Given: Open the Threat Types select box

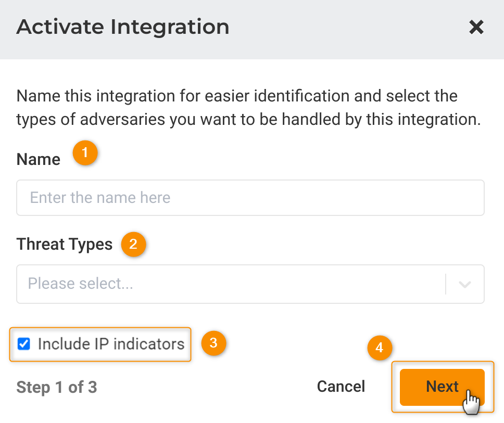Looking at the screenshot, I should click(229, 284).
